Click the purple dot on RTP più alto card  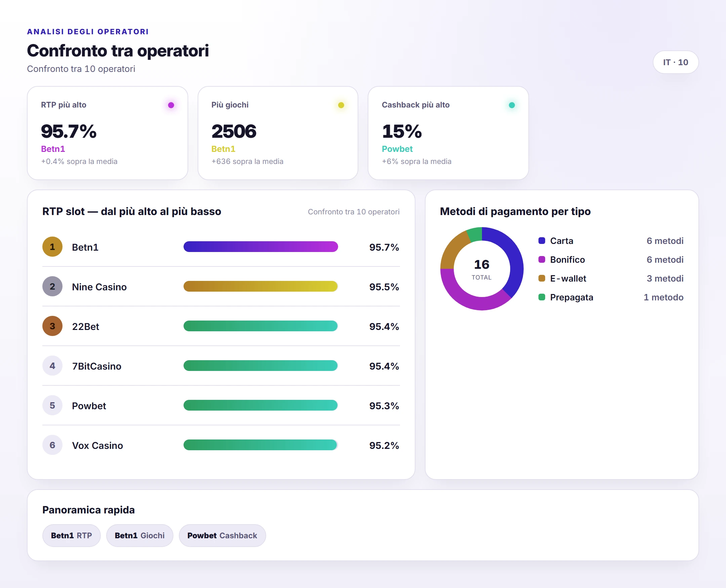pos(171,105)
